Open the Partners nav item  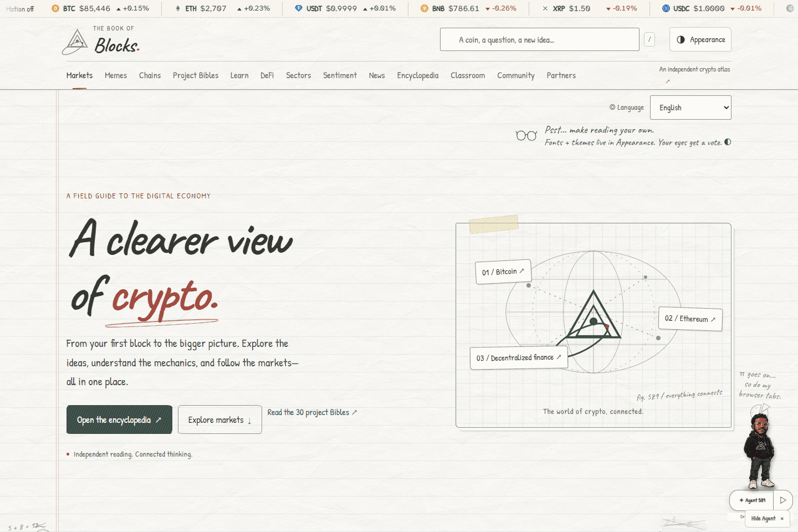(561, 75)
